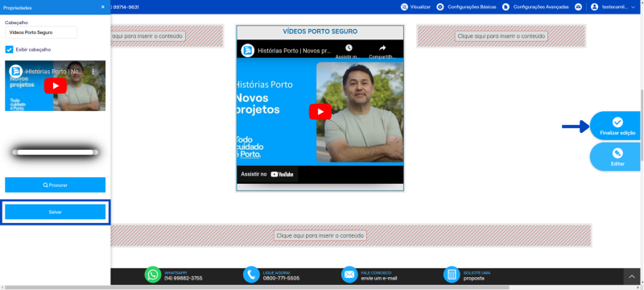Click the Procurar search button
Screen dimensions: 644x290
[x=55, y=184]
